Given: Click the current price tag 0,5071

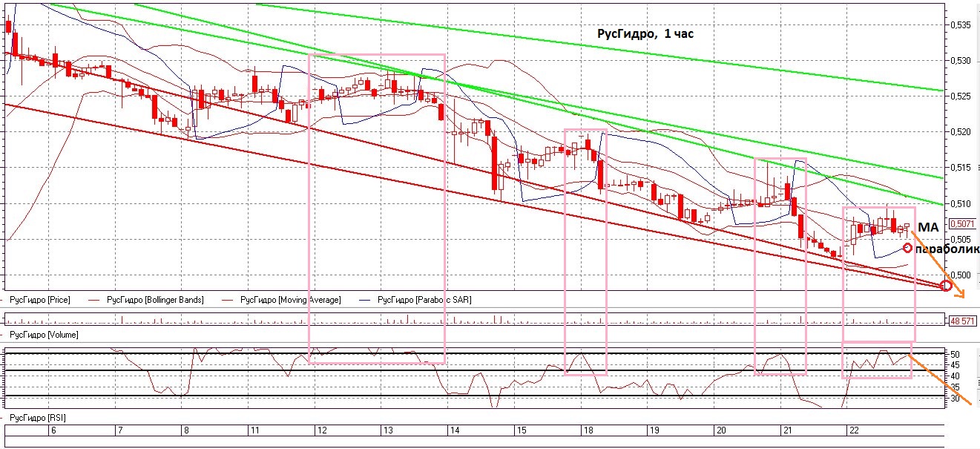Looking at the screenshot, I should (x=961, y=223).
